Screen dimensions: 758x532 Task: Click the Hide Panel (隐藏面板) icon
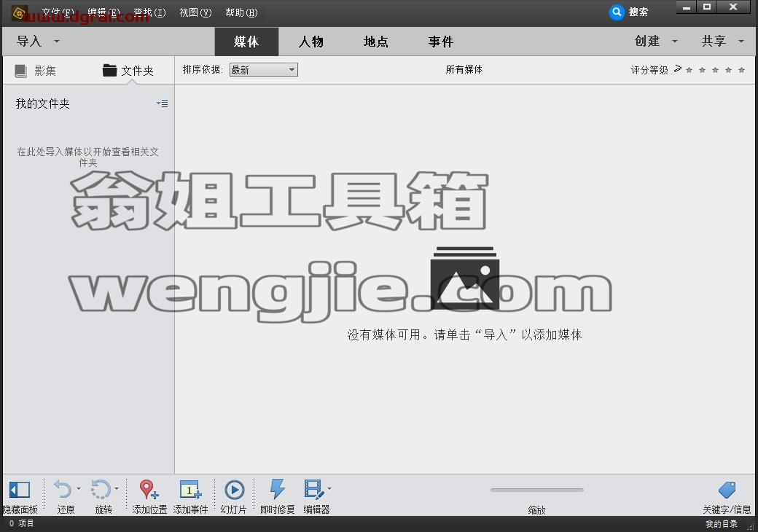(20, 490)
